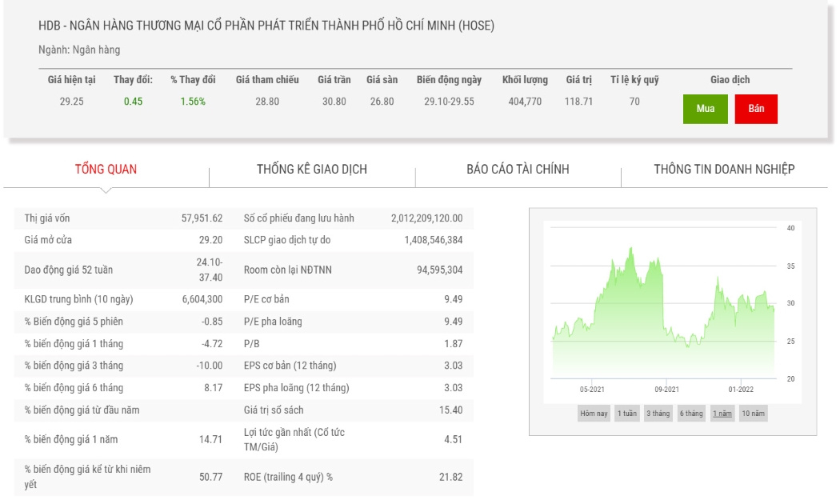Click market cap value 57,951.62
Viewport: 840px width, 504px height.
(202, 218)
